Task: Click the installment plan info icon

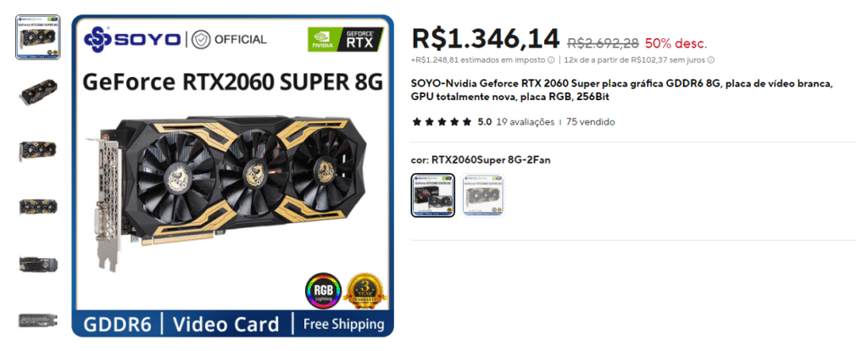Action: 711,60
